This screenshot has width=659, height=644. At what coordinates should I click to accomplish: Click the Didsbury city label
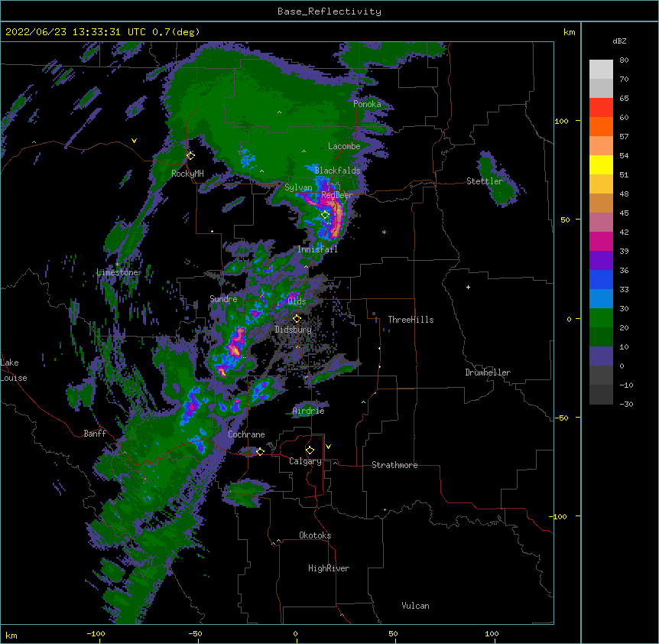pyautogui.click(x=294, y=330)
